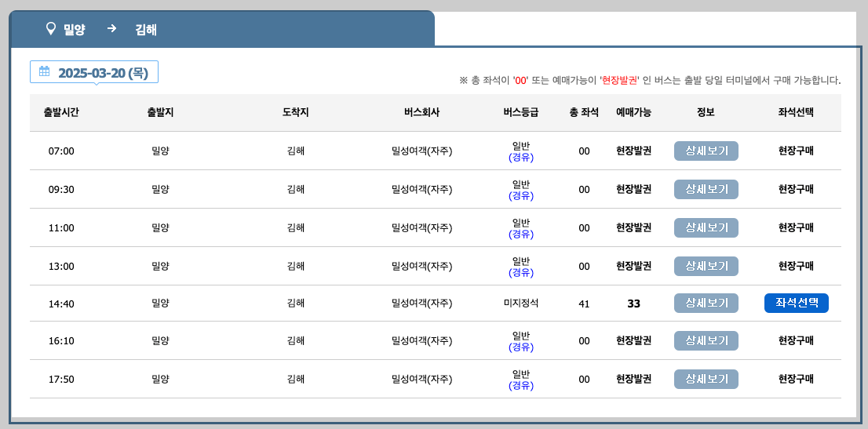Viewport: 868px width, 429px height.
Task: Click 현장구매 in the 09:30 row
Action: pos(796,189)
